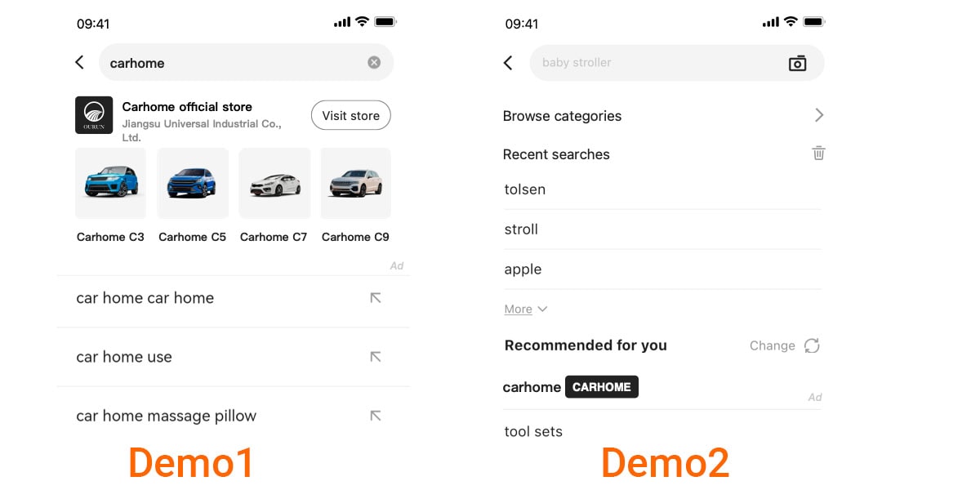
Task: Select the Carhome C9 thumbnail
Action: tap(356, 183)
